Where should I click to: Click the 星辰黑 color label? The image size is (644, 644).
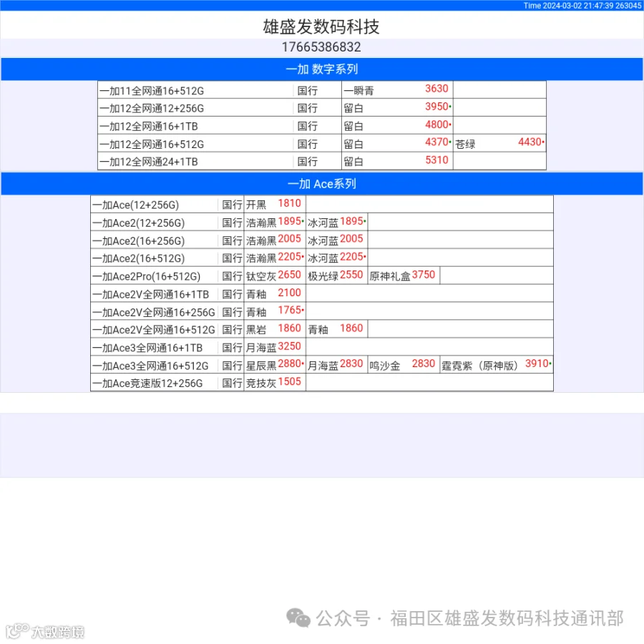(261, 366)
